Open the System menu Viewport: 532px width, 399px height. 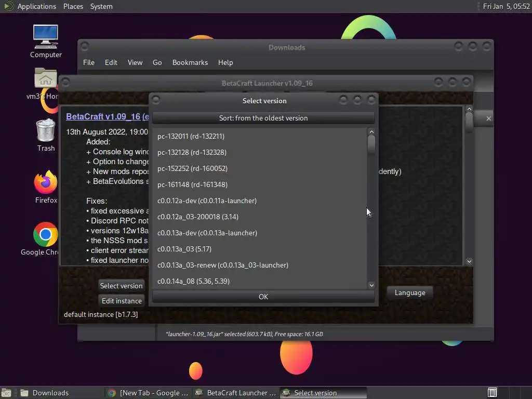(101, 6)
